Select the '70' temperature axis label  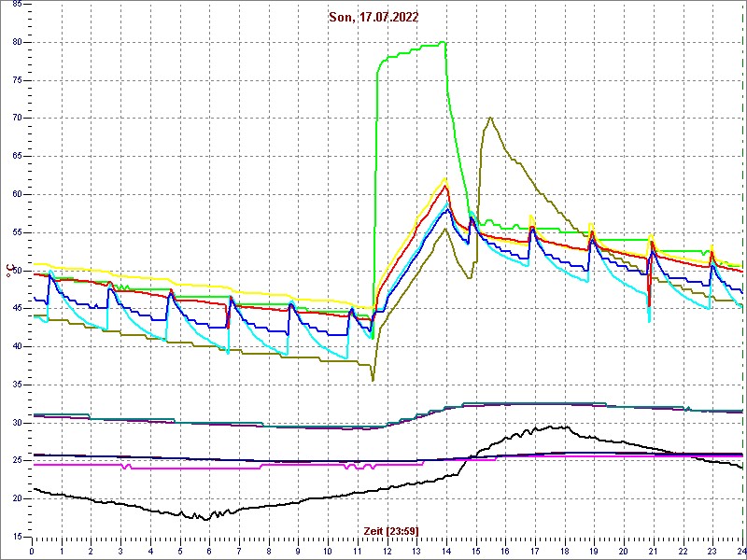point(16,119)
